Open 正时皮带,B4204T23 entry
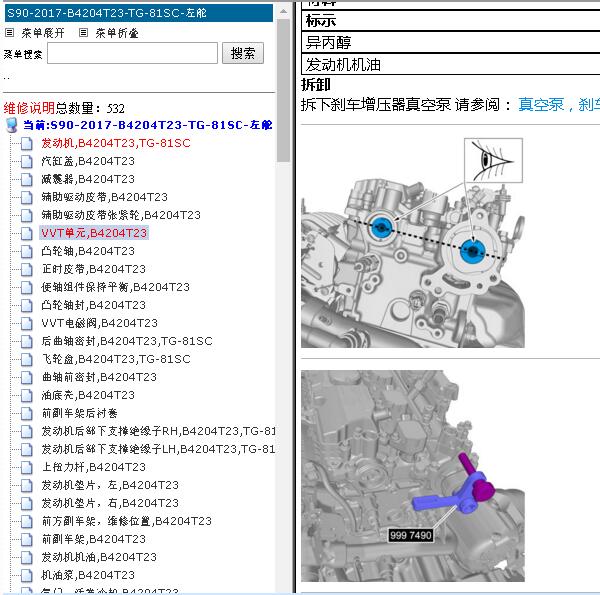 pos(94,269)
